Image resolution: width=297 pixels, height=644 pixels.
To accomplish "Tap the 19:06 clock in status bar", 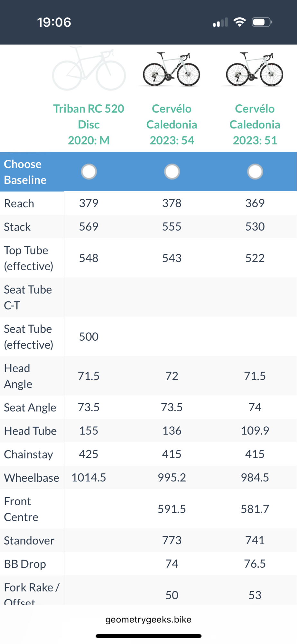I will (54, 22).
